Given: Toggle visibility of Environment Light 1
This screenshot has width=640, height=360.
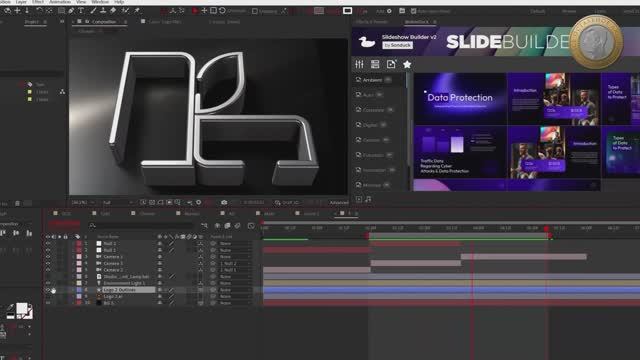Looking at the screenshot, I should [48, 283].
